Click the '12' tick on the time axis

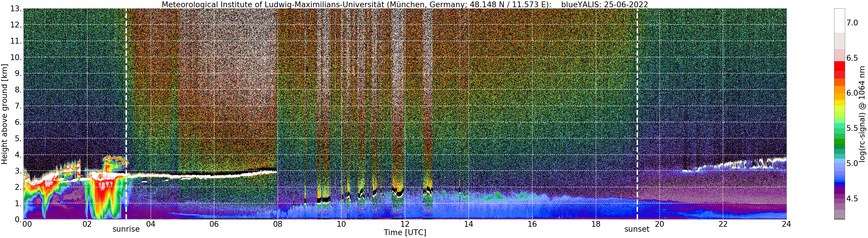click(x=405, y=224)
